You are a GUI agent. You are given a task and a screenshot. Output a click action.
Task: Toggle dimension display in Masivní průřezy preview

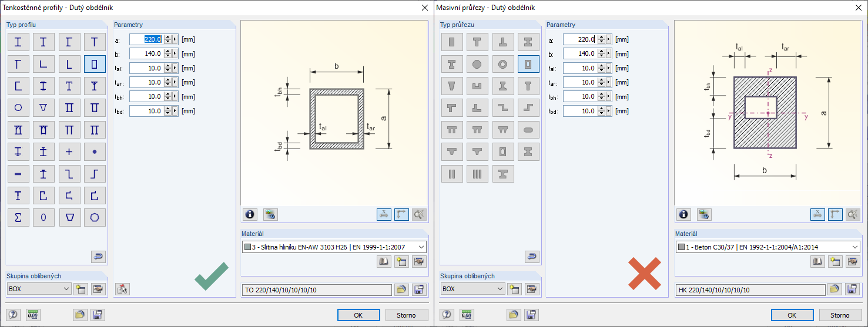[817, 214]
